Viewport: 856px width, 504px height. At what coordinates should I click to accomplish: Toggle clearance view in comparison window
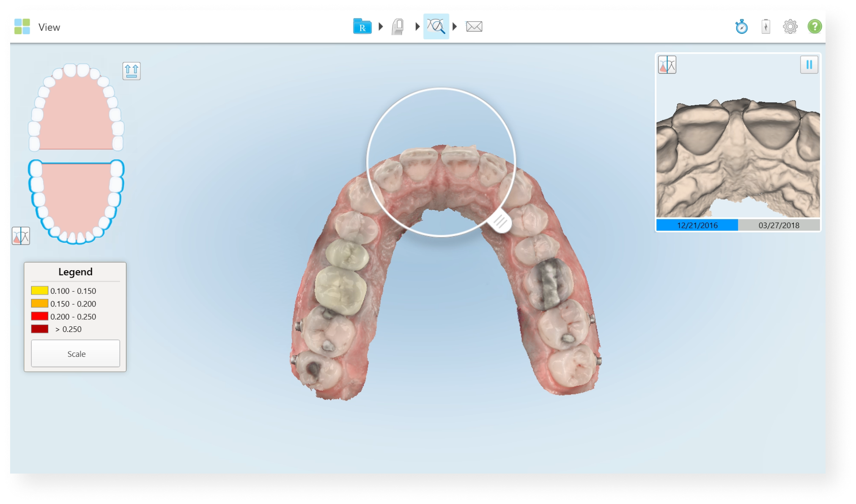pyautogui.click(x=667, y=65)
